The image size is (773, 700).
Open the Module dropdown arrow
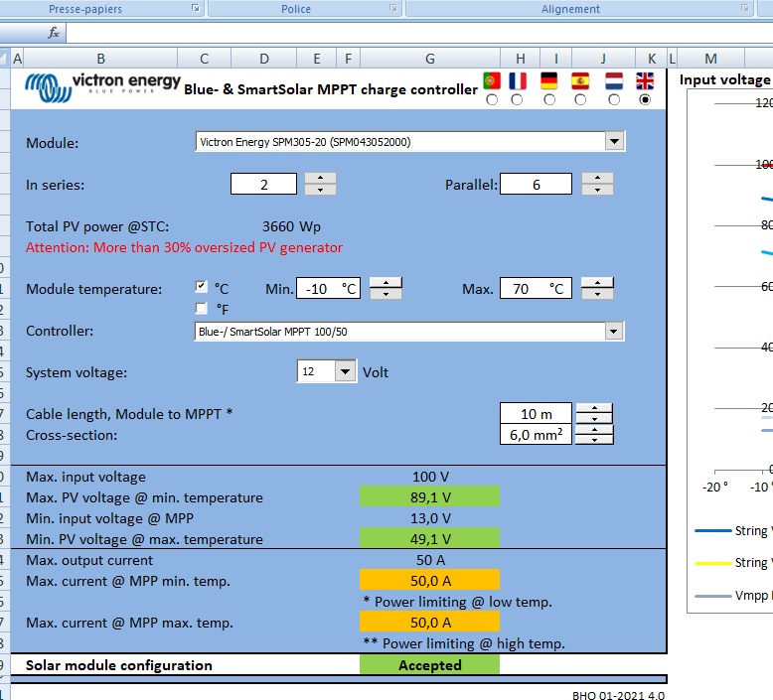[614, 142]
